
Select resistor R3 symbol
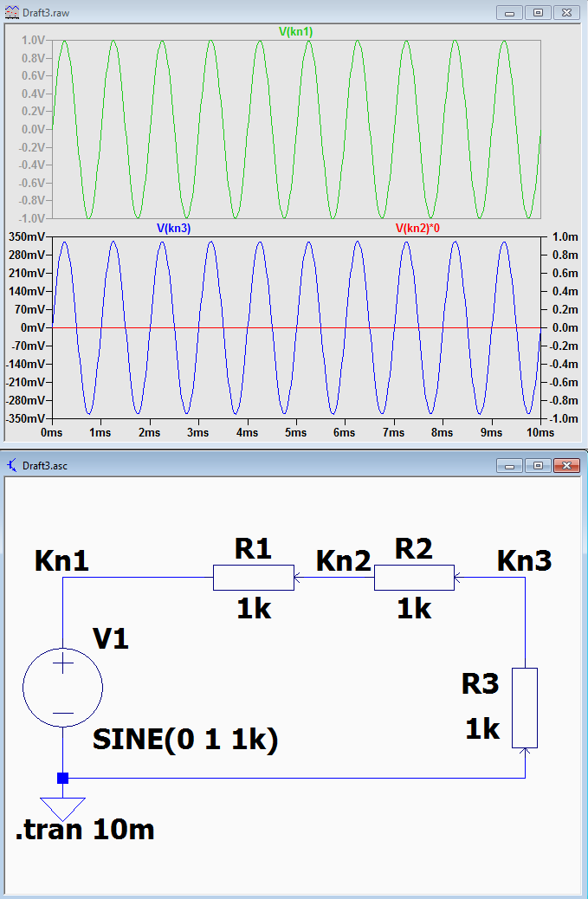coord(525,708)
